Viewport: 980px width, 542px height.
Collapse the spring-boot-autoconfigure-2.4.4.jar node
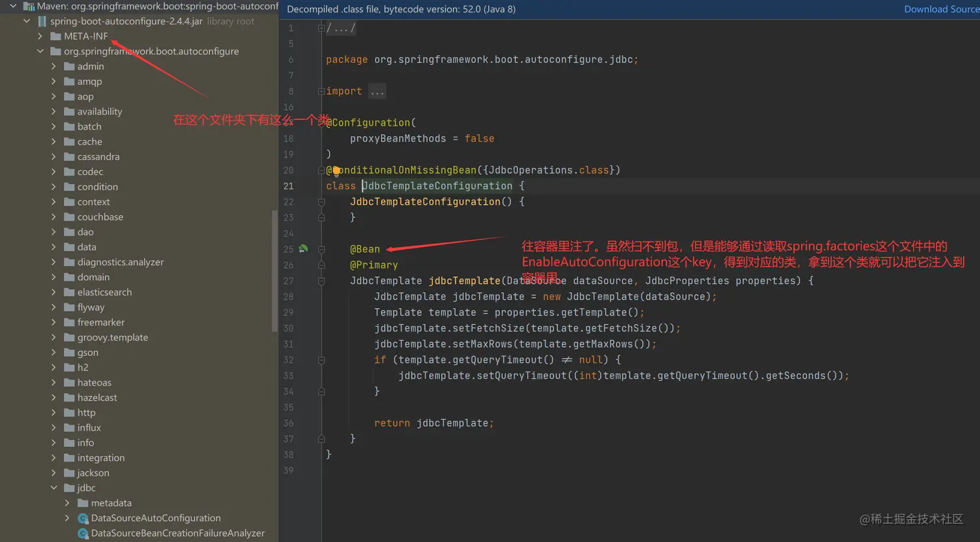coord(27,21)
